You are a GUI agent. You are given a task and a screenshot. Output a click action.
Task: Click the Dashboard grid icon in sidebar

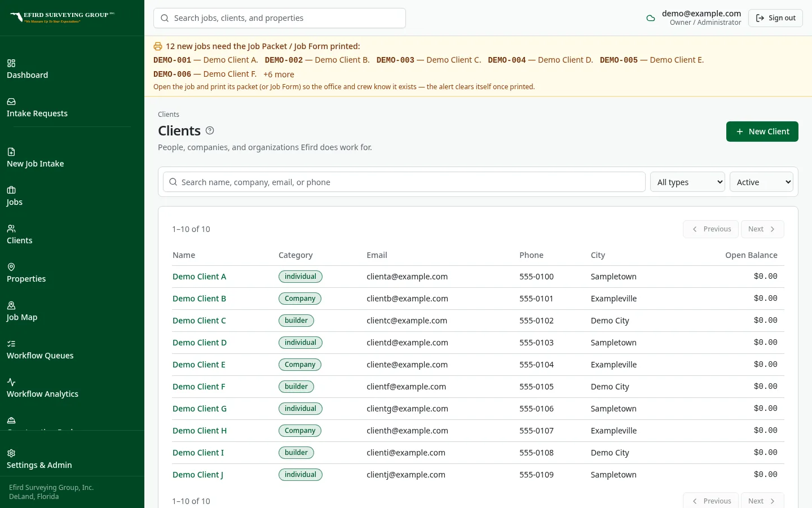11,63
